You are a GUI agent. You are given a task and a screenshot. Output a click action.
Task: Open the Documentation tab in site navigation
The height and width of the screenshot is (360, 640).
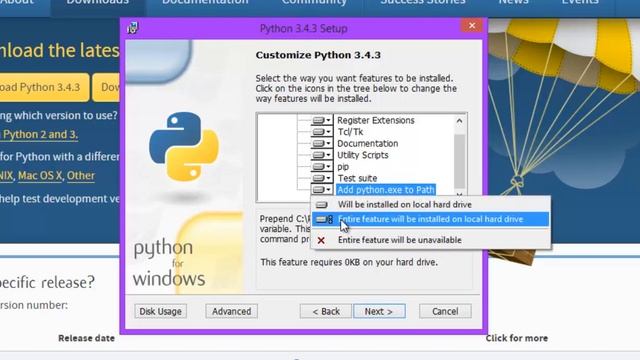point(205,4)
